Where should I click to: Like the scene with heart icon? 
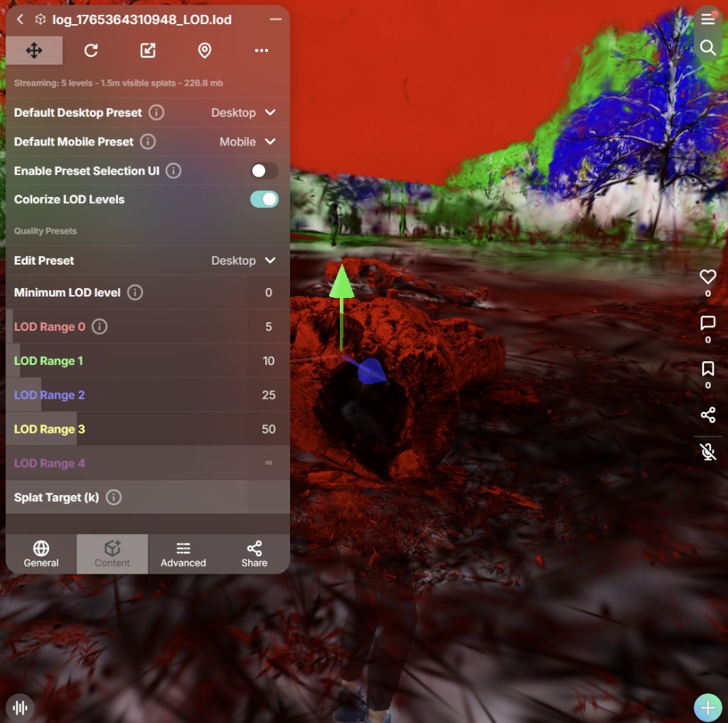coord(708,276)
